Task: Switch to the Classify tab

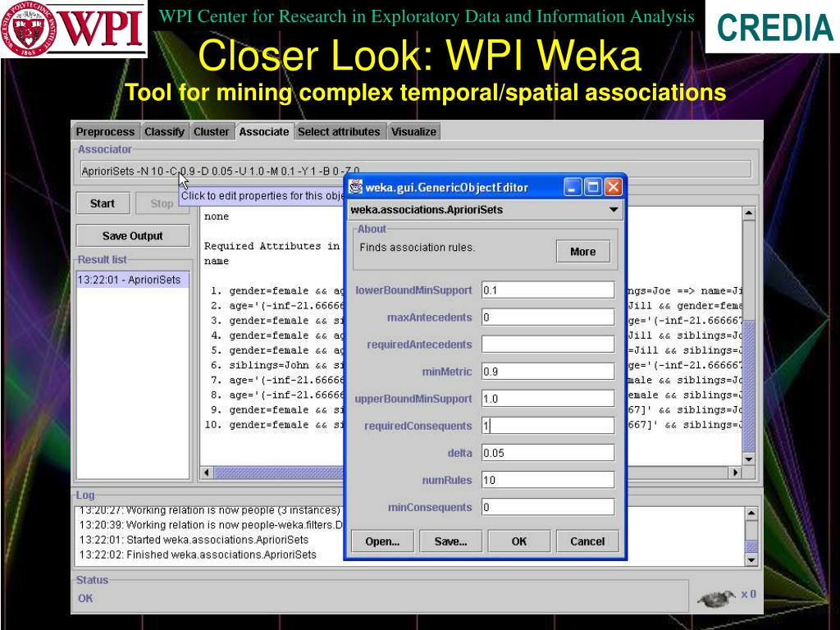Action: click(164, 132)
